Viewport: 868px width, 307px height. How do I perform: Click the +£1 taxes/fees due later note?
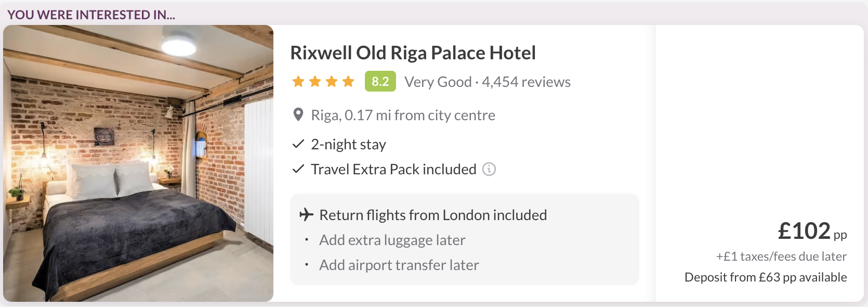[x=781, y=257]
